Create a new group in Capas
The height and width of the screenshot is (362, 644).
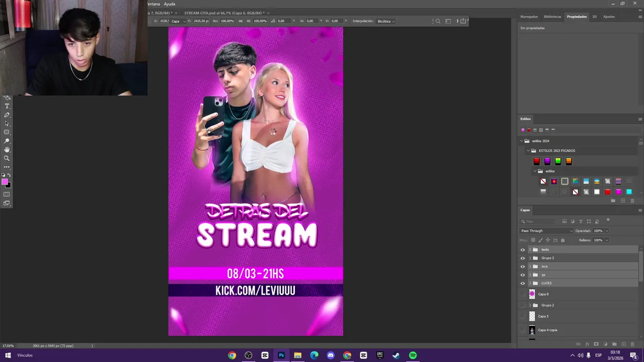coord(614,344)
